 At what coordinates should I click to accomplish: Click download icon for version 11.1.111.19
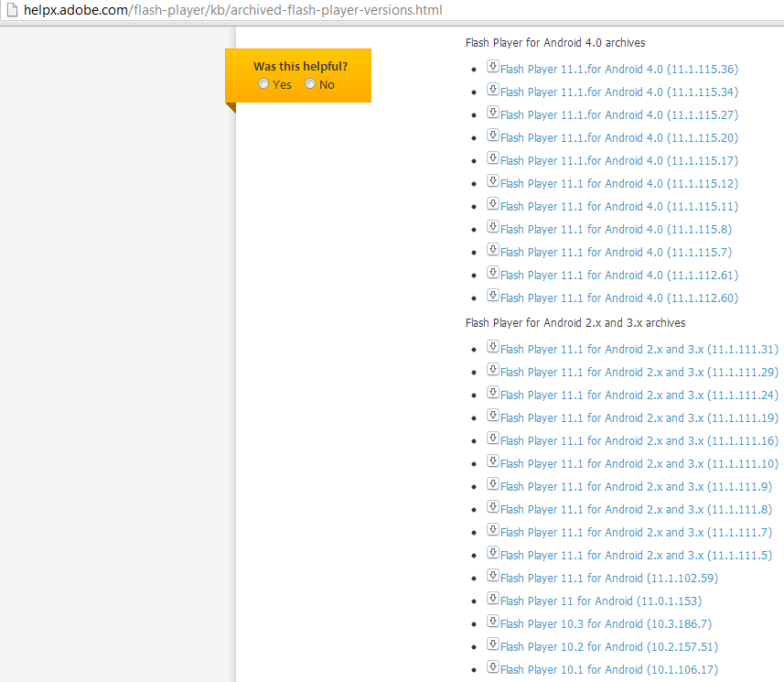[493, 416]
